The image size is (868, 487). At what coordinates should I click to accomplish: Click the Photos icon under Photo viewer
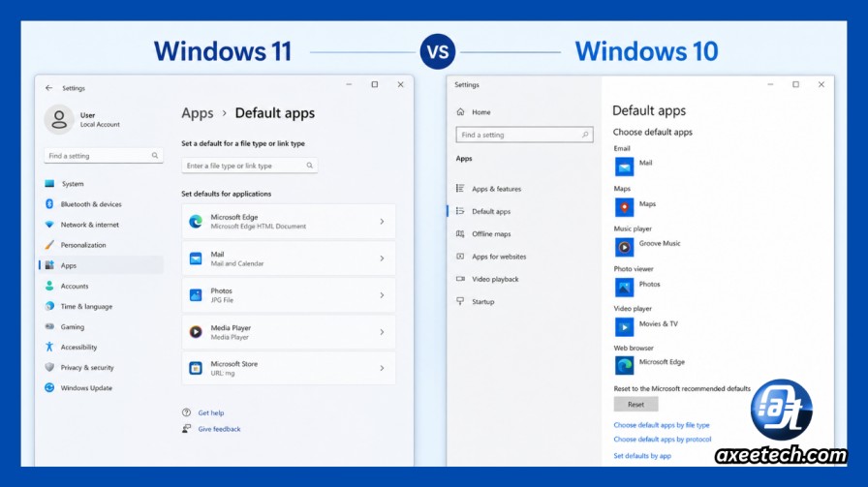[624, 288]
